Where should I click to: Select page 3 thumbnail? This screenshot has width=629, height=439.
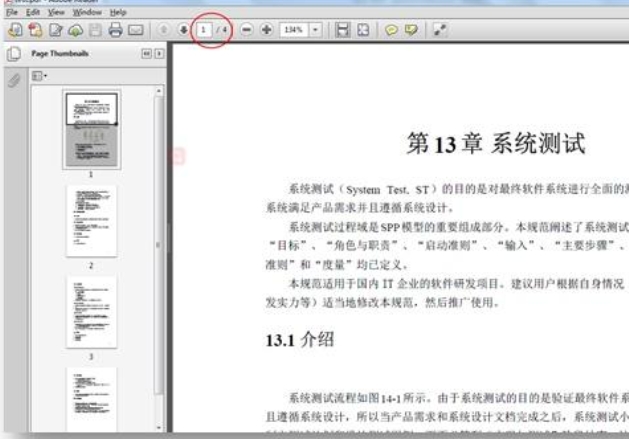coord(91,312)
